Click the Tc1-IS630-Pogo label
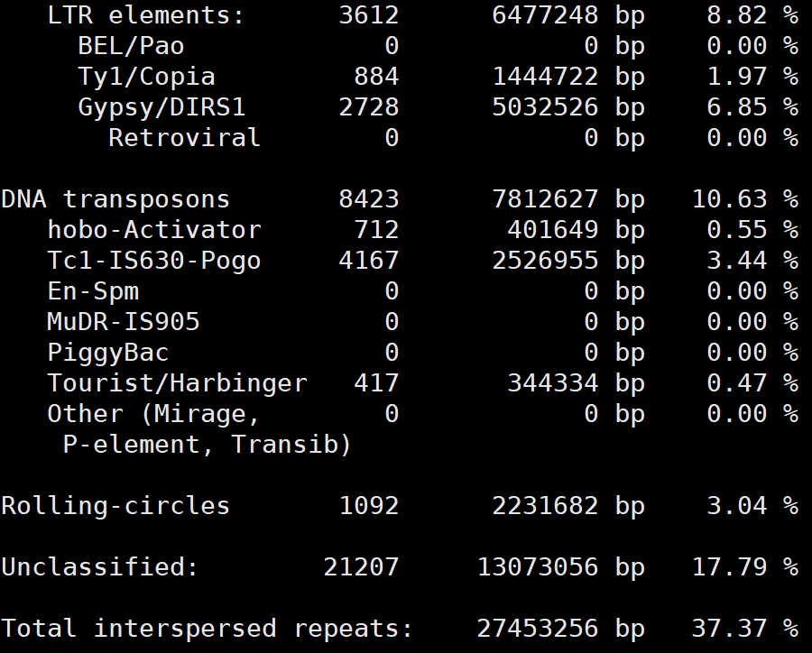Viewport: 812px width, 653px height. (x=153, y=261)
